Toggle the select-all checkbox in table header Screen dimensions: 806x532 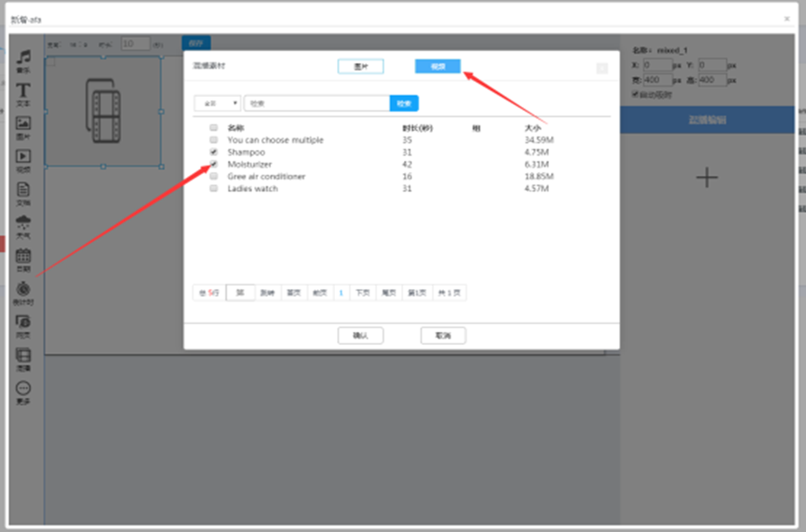[214, 127]
